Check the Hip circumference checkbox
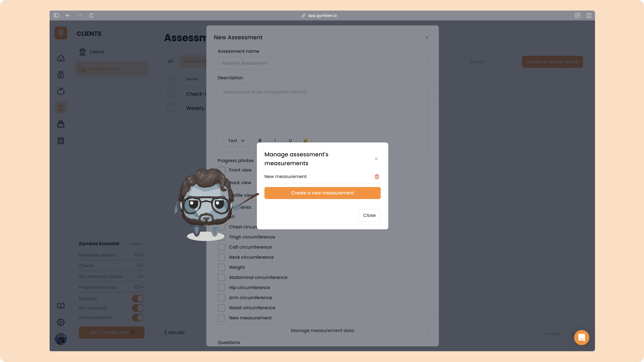This screenshot has height=362, width=644. pyautogui.click(x=221, y=287)
